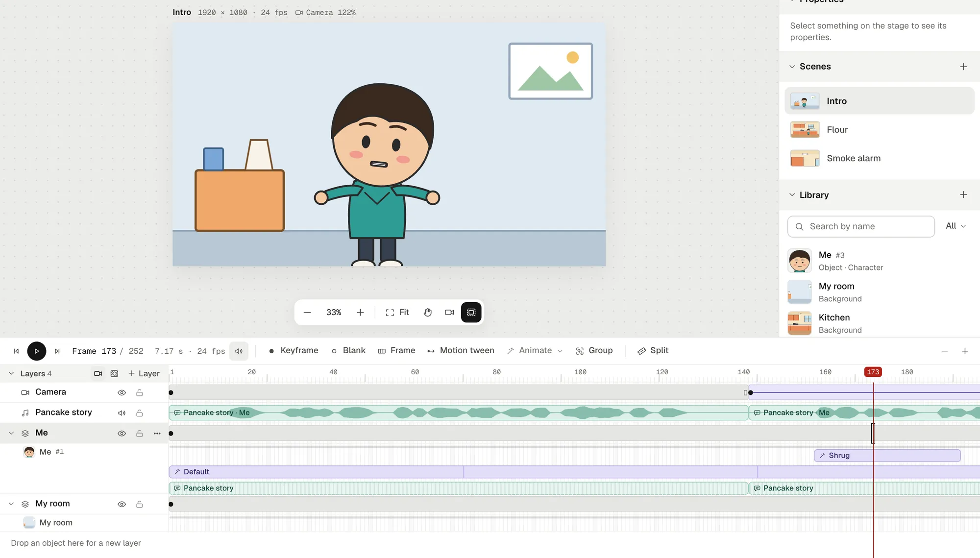Image resolution: width=980 pixels, height=558 pixels.
Task: Split the clip at playhead
Action: tap(653, 351)
